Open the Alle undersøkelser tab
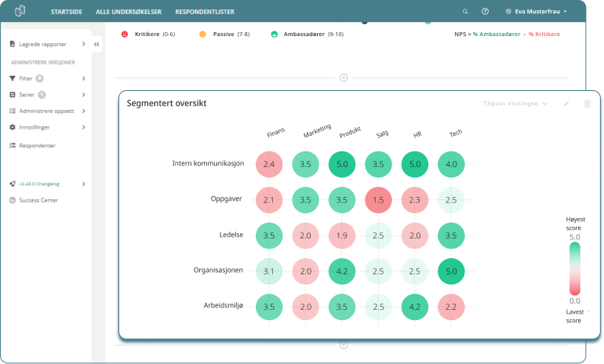Viewport: 604px width, 364px height. click(x=130, y=13)
